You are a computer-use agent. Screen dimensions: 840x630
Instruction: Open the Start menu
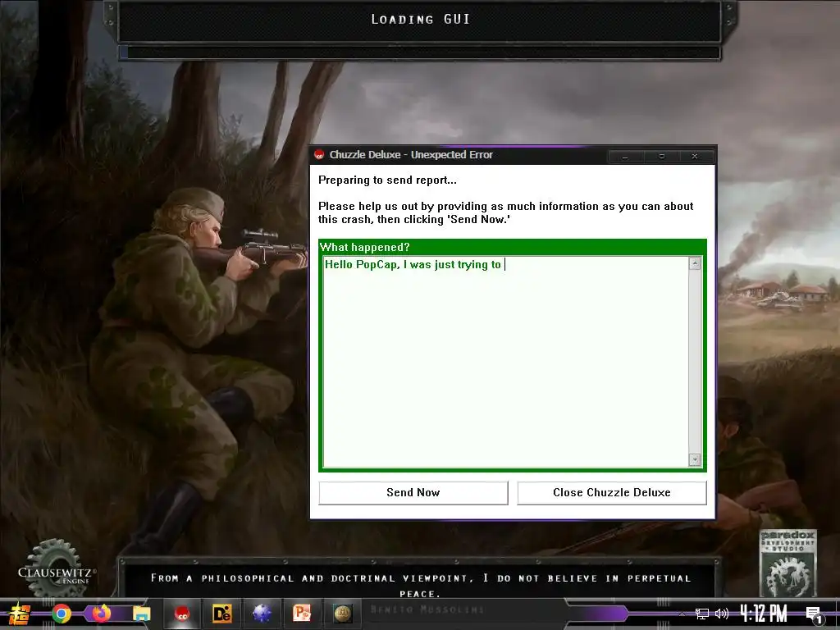(20, 614)
